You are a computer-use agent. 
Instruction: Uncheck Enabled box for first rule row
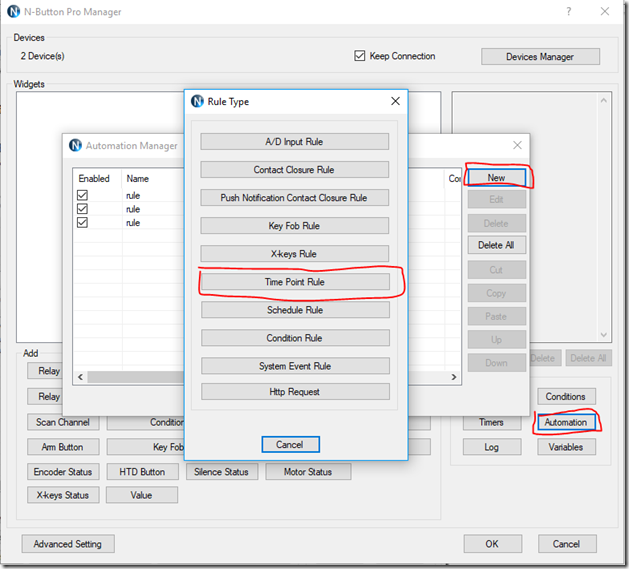(82, 195)
